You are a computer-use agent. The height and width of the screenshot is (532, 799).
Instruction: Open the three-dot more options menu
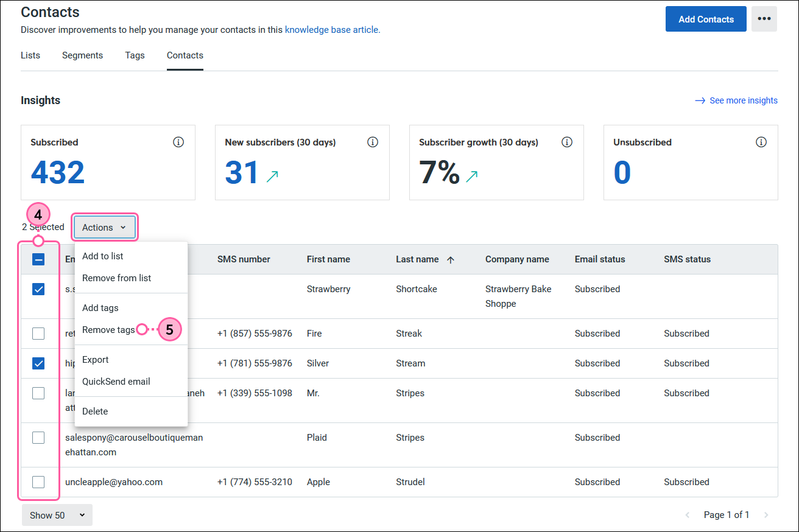(764, 19)
